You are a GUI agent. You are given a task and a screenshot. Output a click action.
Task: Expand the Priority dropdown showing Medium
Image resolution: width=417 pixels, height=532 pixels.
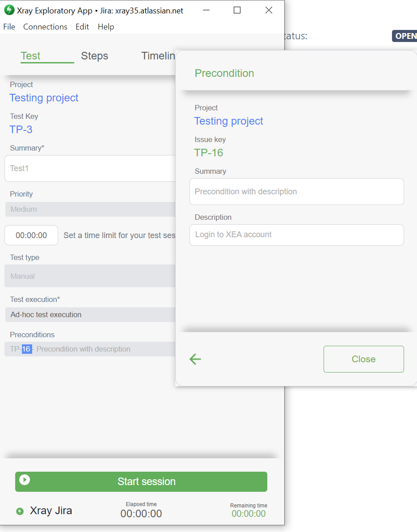tap(89, 209)
